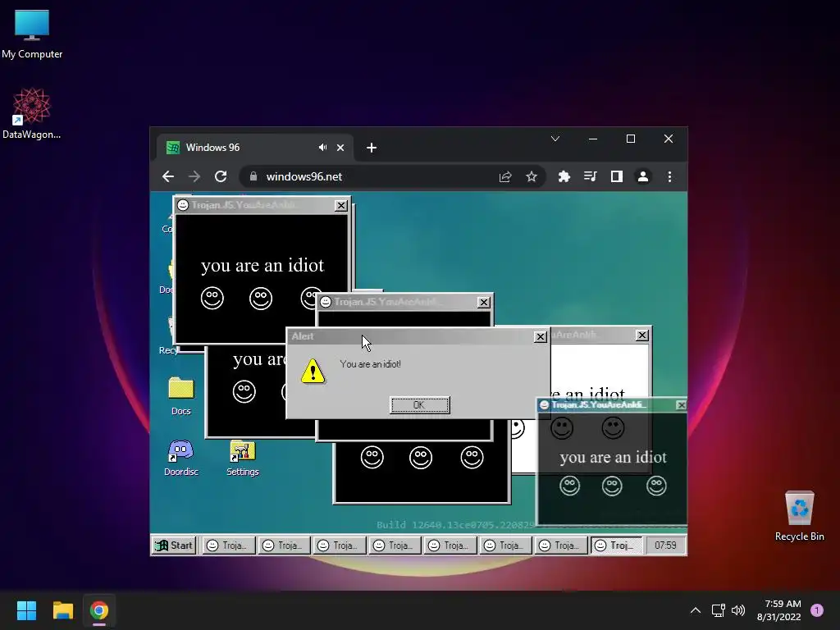This screenshot has height=630, width=840.
Task: Close the Trojan window behind the Alert dialog
Action: [x=483, y=302]
